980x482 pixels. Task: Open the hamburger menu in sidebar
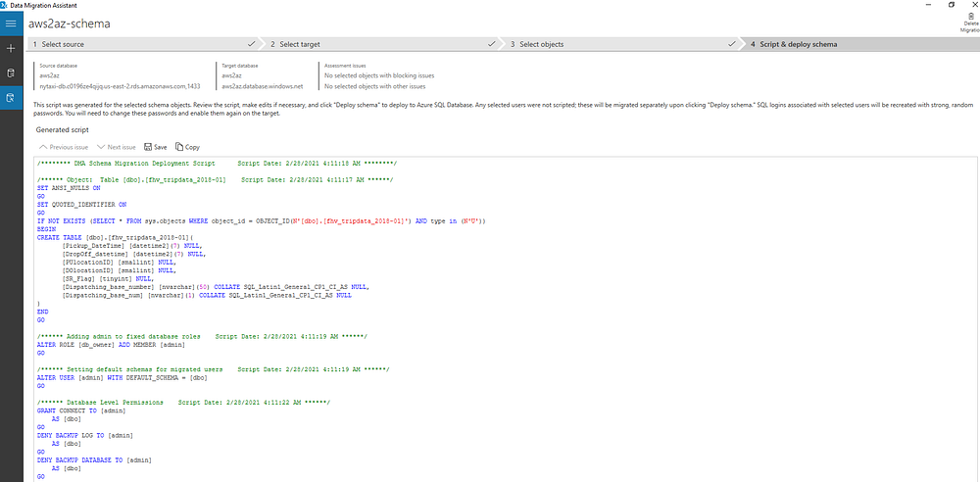[11, 24]
